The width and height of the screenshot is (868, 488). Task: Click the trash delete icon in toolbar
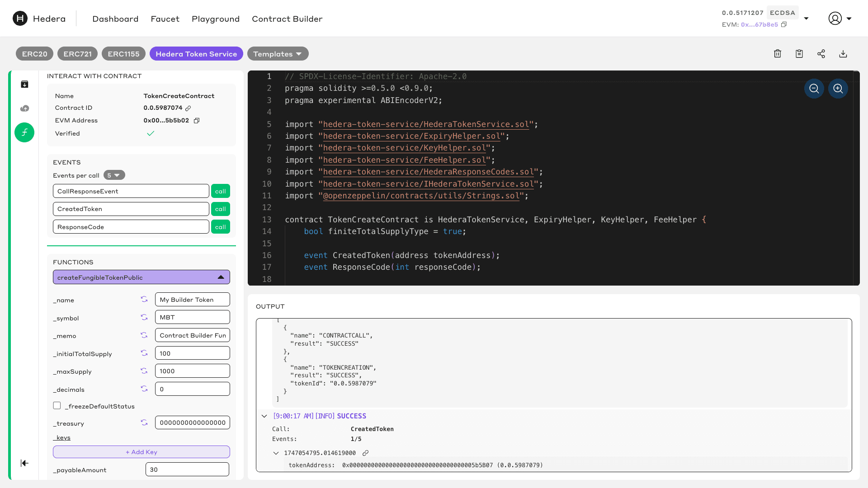coord(778,54)
